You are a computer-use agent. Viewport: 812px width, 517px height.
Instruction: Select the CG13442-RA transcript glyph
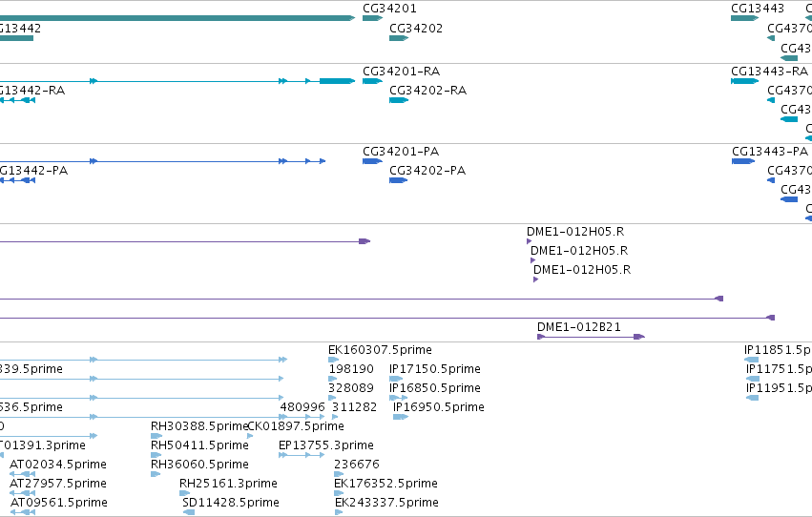tap(17, 100)
